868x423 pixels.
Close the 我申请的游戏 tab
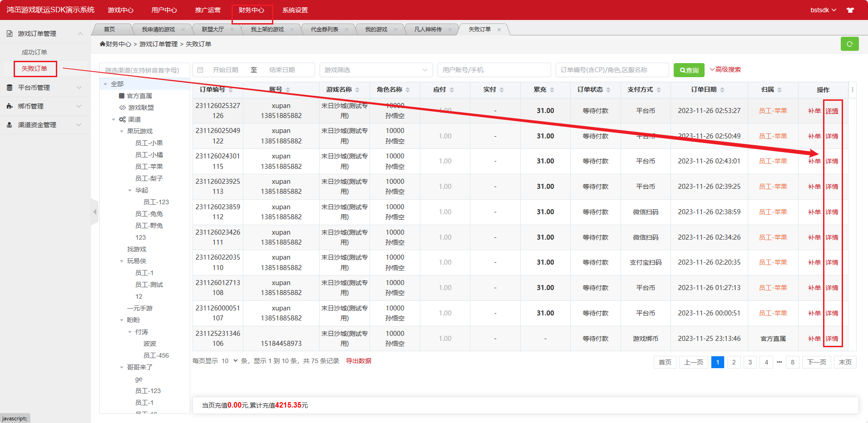(183, 30)
